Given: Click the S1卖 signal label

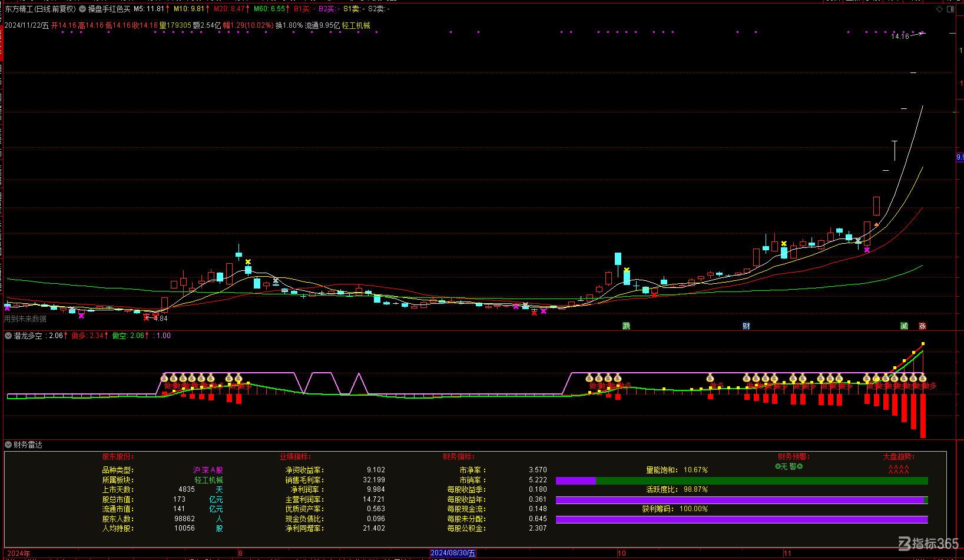Looking at the screenshot, I should (352, 9).
